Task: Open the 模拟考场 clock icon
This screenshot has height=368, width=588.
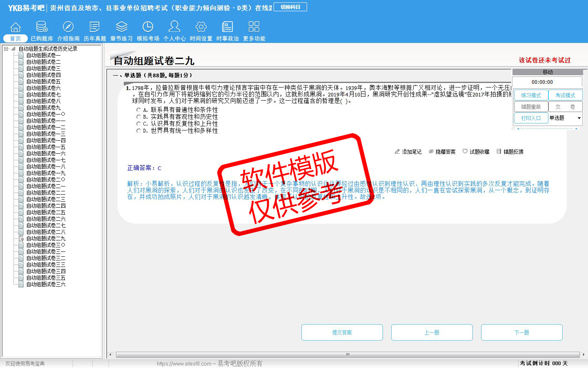Action: (148, 27)
